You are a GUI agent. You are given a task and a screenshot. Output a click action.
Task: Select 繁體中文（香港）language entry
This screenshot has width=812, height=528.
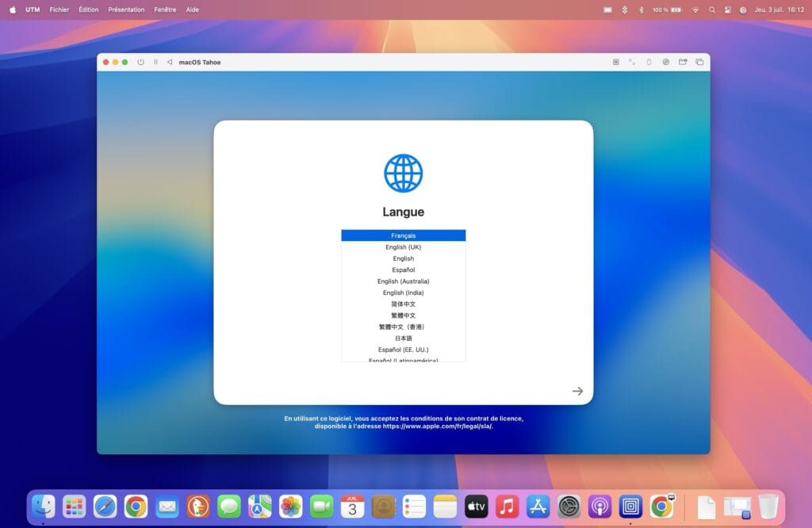404,327
